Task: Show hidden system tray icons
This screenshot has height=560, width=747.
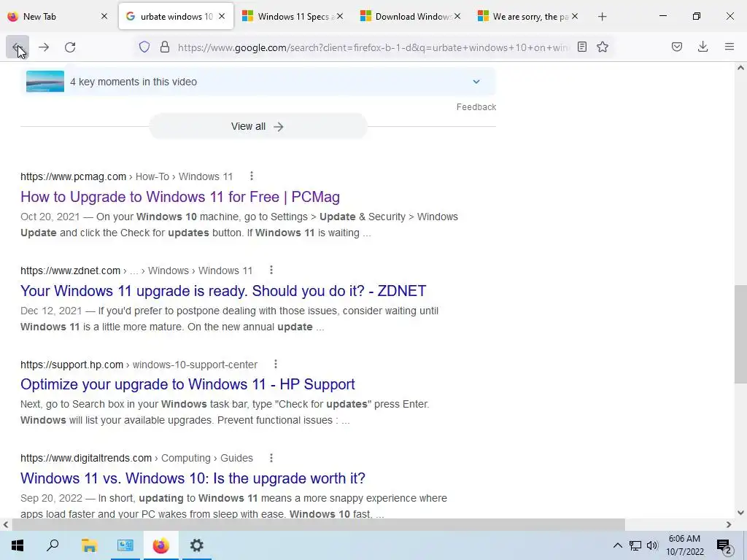Action: 617,545
